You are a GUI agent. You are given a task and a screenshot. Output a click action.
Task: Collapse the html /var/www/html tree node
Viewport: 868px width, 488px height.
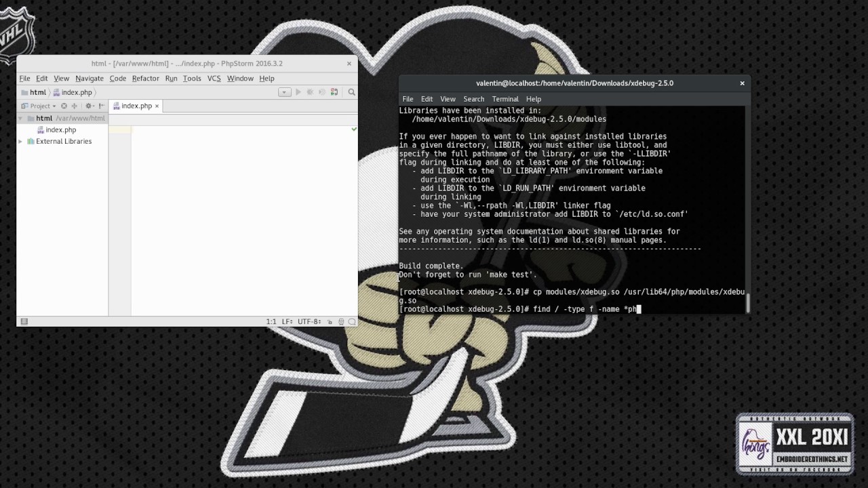[x=20, y=118]
